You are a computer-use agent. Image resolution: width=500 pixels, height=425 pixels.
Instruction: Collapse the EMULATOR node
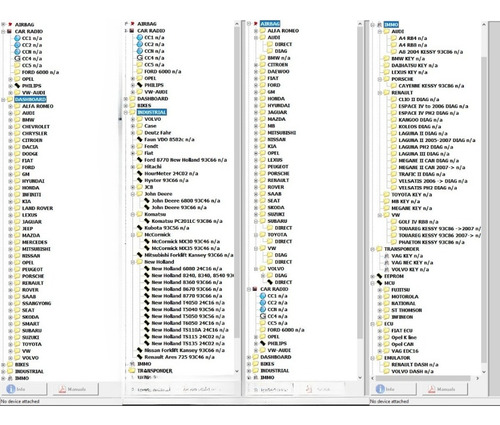pyautogui.click(x=373, y=358)
